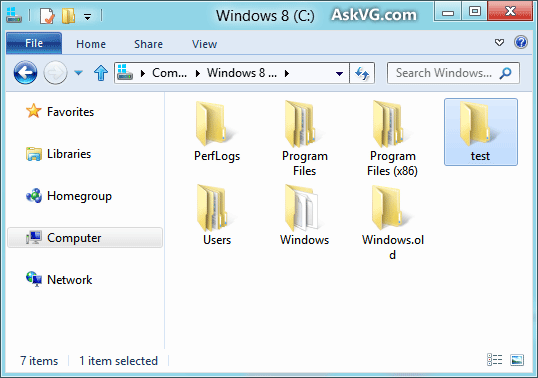
Task: Select the PerfLogs folder icon
Action: pyautogui.click(x=215, y=124)
